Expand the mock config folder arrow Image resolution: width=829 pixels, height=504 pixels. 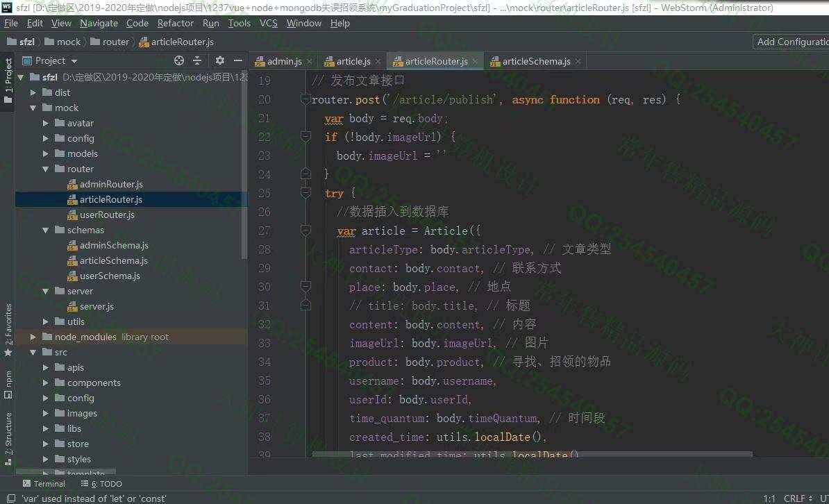pyautogui.click(x=45, y=139)
